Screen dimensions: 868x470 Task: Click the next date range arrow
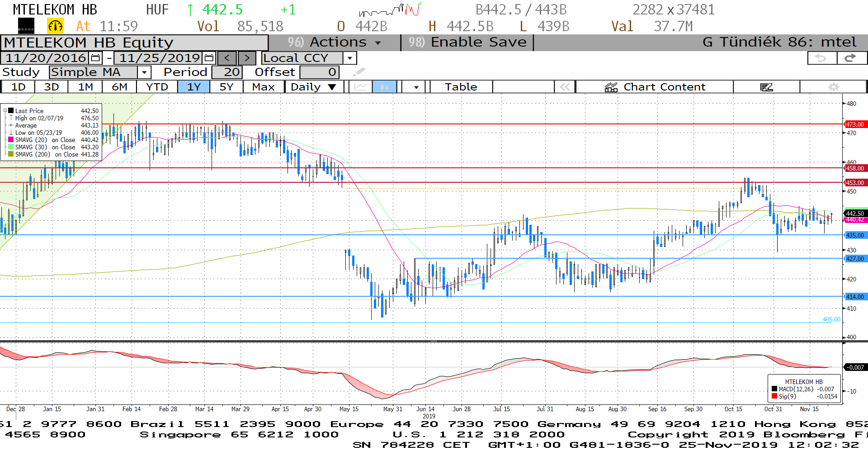[x=247, y=58]
